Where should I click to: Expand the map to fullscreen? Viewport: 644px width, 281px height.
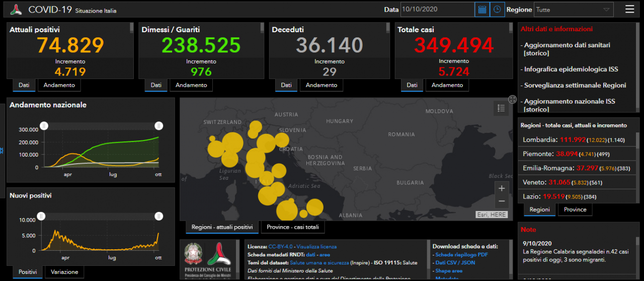512,99
